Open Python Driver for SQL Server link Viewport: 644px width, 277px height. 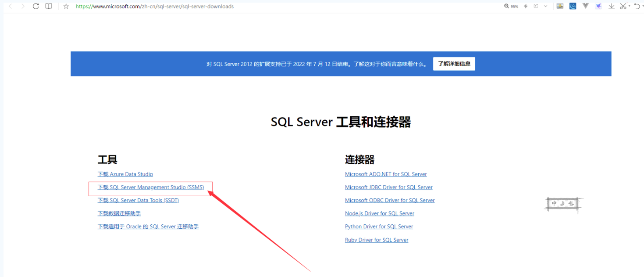pos(379,227)
